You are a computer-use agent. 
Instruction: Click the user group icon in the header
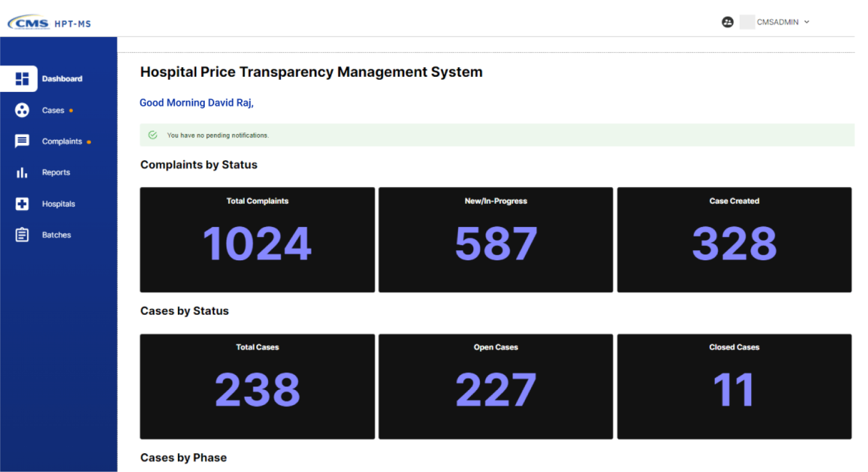[727, 22]
